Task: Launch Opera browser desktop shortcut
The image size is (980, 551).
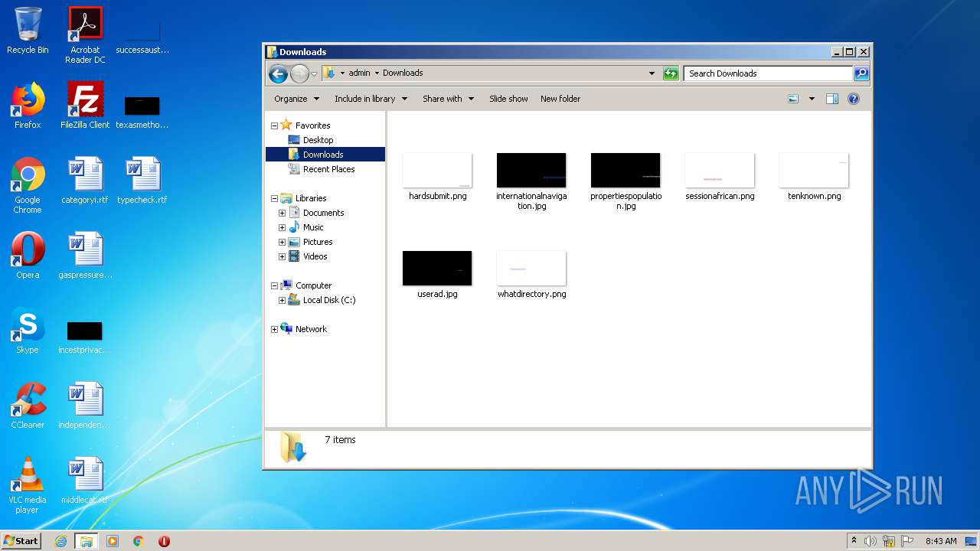Action: pos(28,255)
